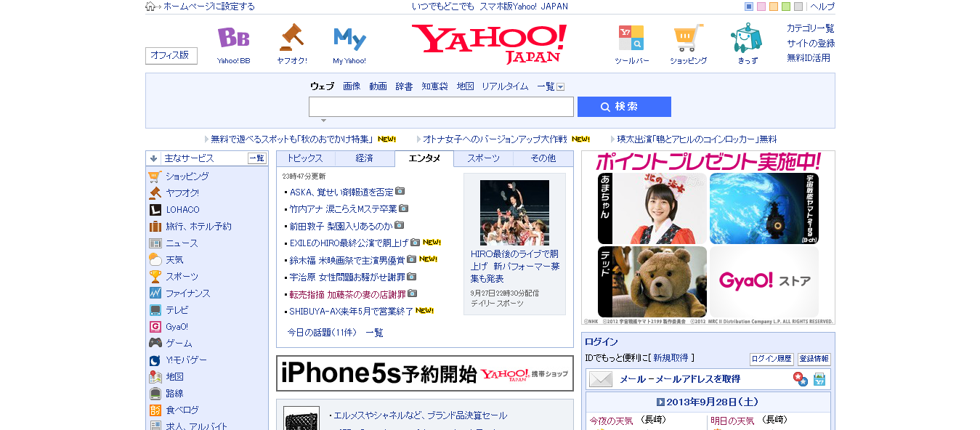Click into the web search text field
This screenshot has height=430, width=980.
click(x=441, y=107)
